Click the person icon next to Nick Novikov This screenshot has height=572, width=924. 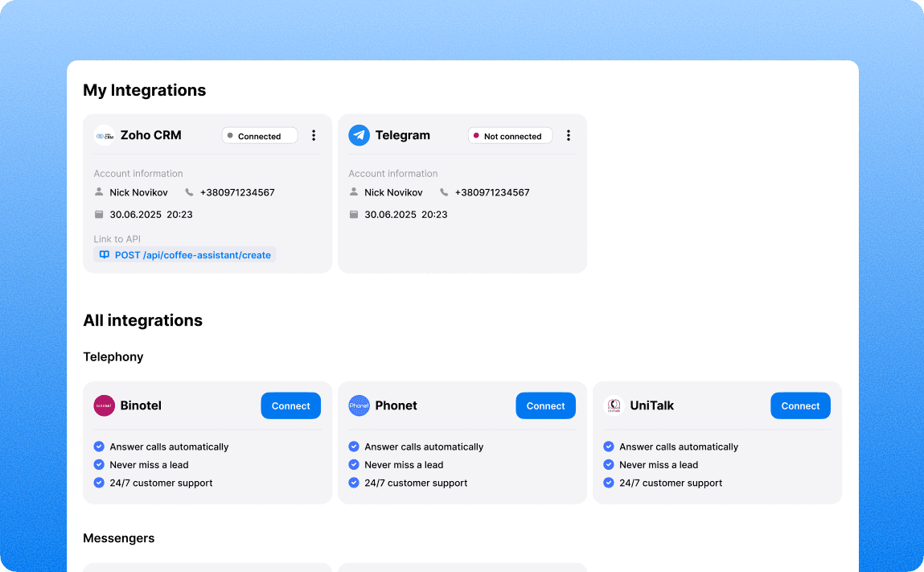pos(98,191)
